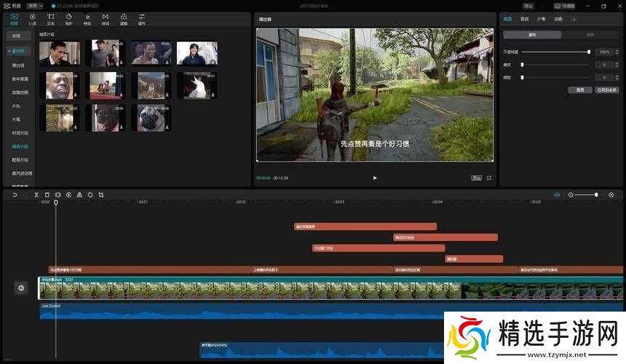Click the zoom-out magnifier on timeline

[x=571, y=194]
